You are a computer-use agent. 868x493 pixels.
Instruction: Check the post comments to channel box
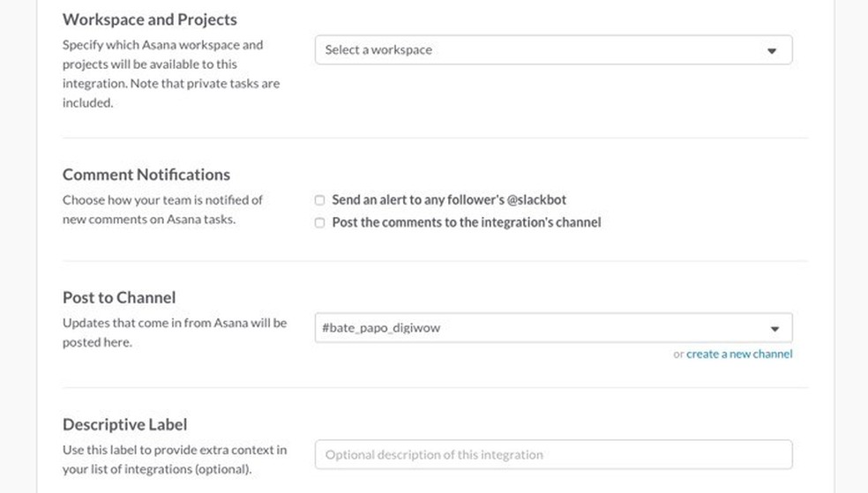(x=320, y=223)
